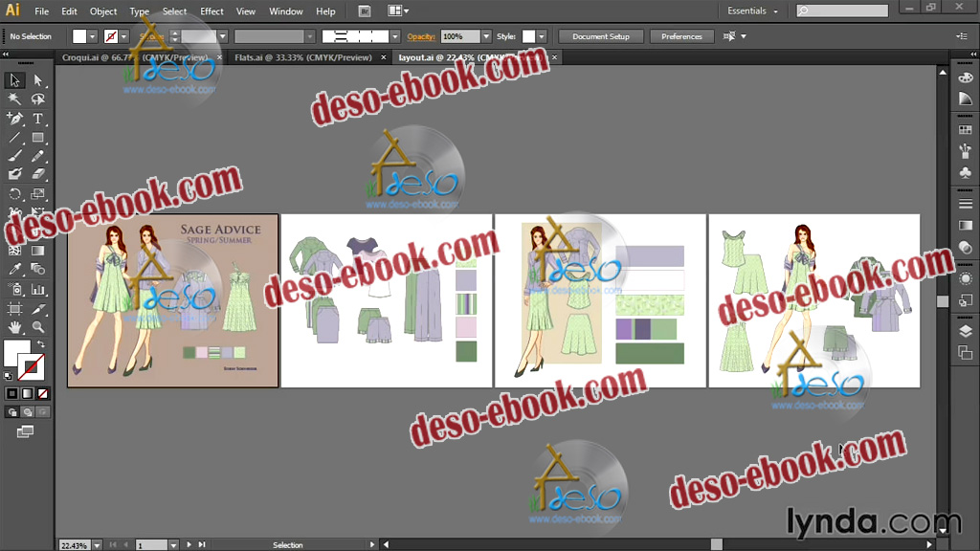Open the Swatches panel icon
The height and width of the screenshot is (551, 980).
pos(965,130)
